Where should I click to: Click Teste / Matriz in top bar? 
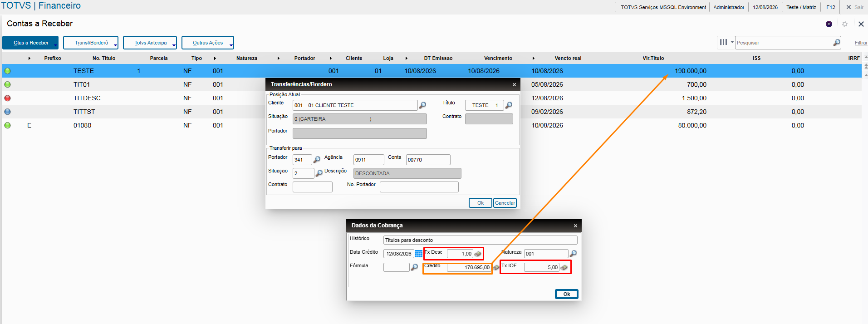(x=801, y=7)
